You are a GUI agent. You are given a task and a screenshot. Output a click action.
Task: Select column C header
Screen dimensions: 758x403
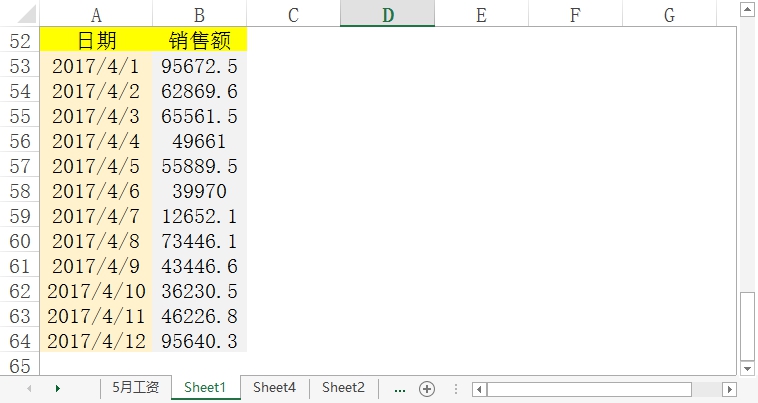[293, 14]
